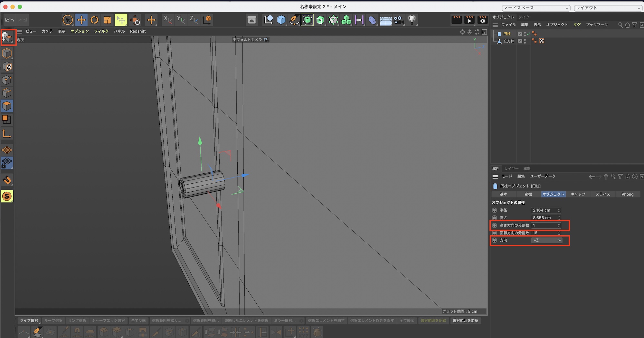The width and height of the screenshot is (644, 338).
Task: Expand the レイアウト dropdown
Action: point(608,8)
